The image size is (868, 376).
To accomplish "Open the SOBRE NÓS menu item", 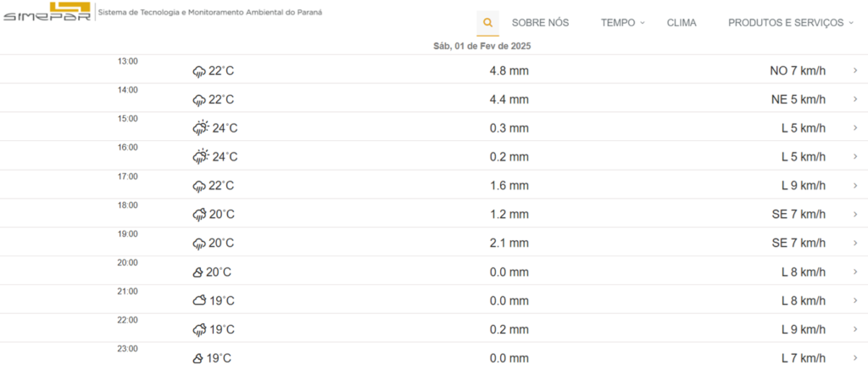I will click(x=540, y=23).
